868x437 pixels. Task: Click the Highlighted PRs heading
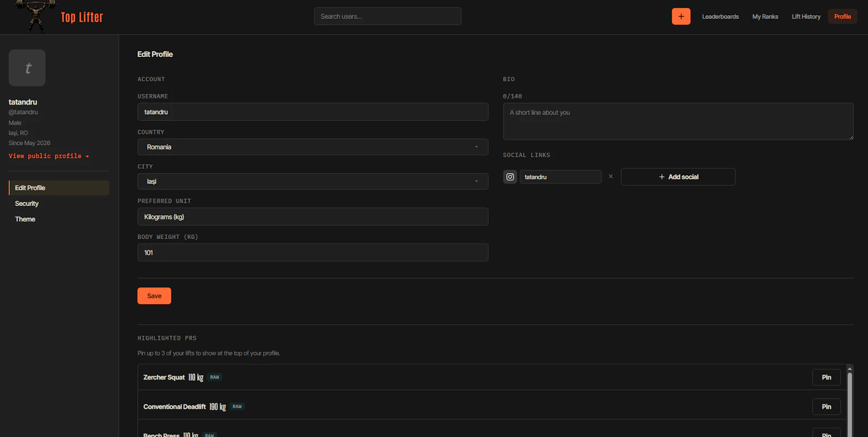point(167,338)
